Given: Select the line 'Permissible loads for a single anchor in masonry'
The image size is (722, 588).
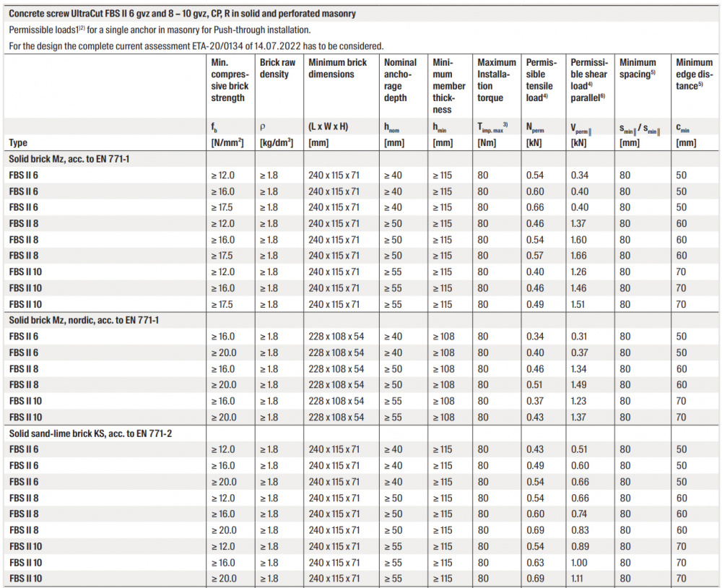Looking at the screenshot, I should pos(160,30).
